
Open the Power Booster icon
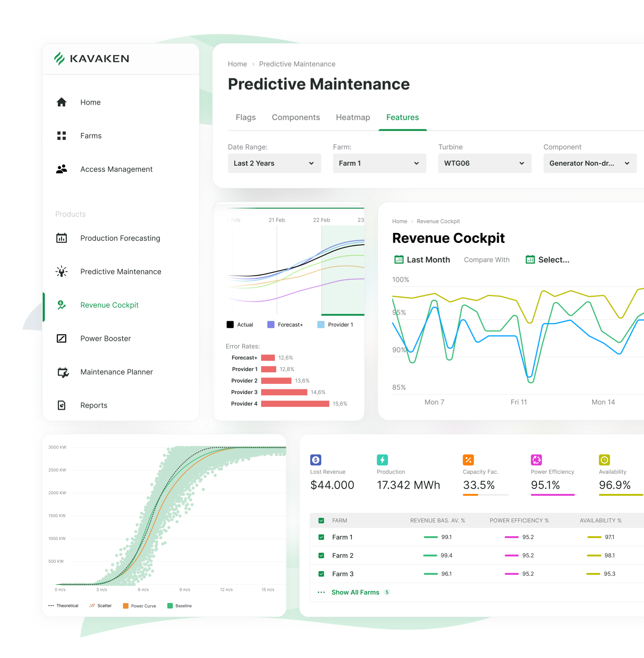(62, 338)
